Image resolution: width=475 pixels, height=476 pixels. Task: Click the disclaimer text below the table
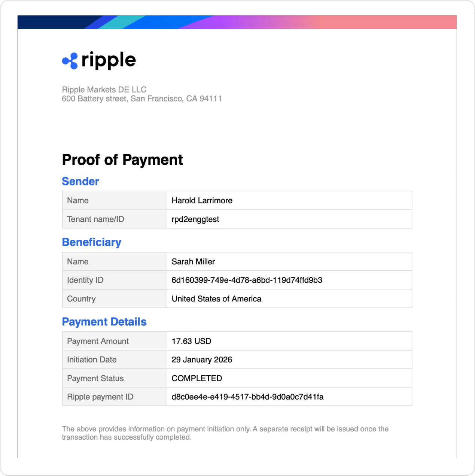[x=225, y=433]
